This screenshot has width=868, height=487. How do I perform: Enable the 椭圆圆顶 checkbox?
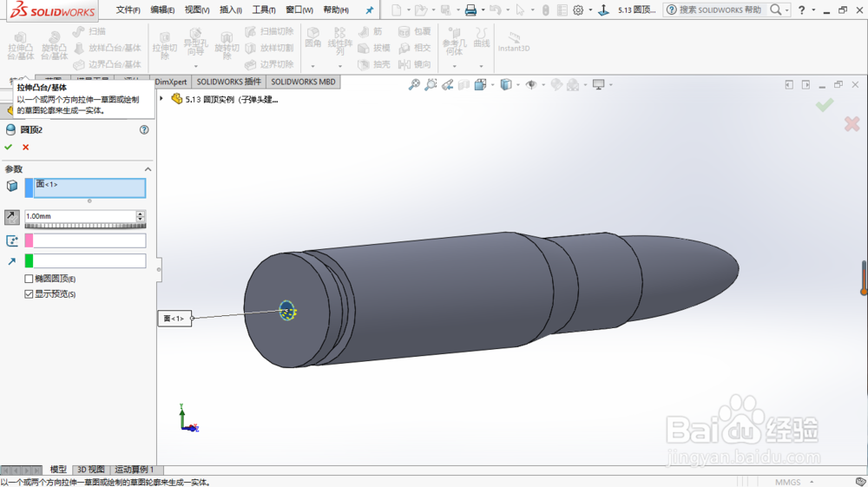(x=29, y=279)
